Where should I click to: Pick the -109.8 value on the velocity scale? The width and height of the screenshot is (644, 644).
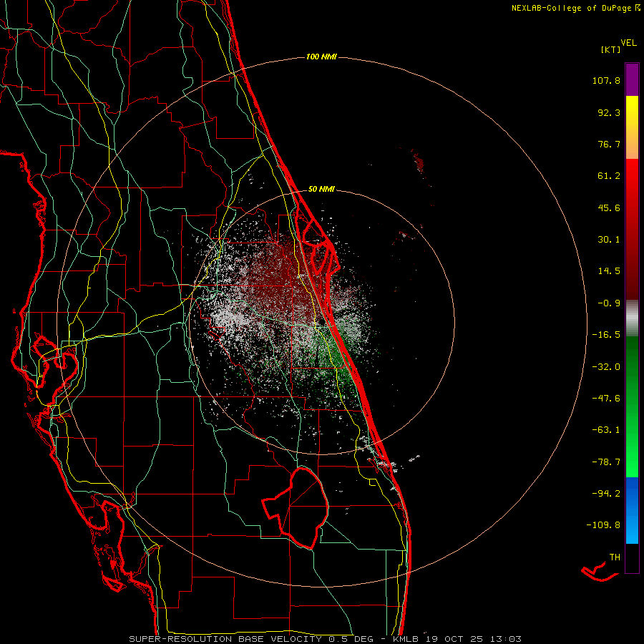603,525
